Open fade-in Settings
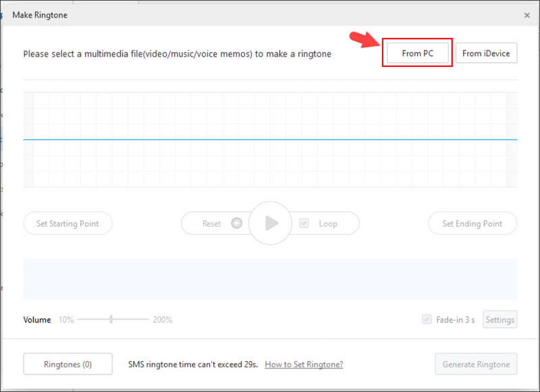Viewport: 540px width, 392px height. coord(500,320)
